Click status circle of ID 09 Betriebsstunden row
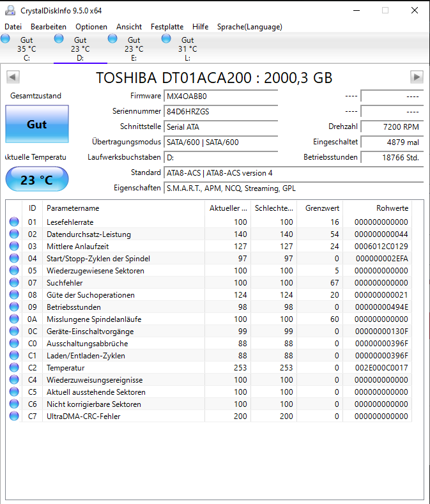This screenshot has height=504, width=430. coord(14,307)
